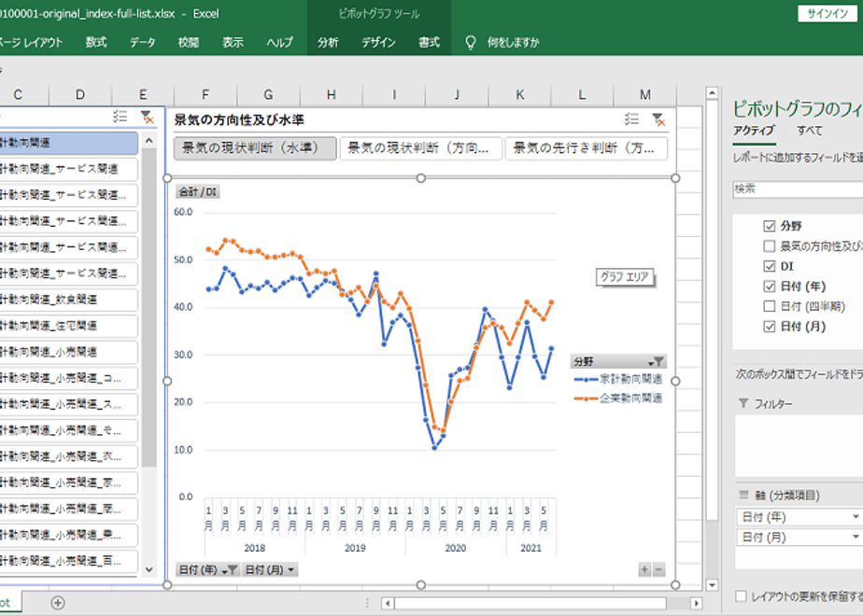
Task: Click the 2019 axis label
Action: click(355, 548)
